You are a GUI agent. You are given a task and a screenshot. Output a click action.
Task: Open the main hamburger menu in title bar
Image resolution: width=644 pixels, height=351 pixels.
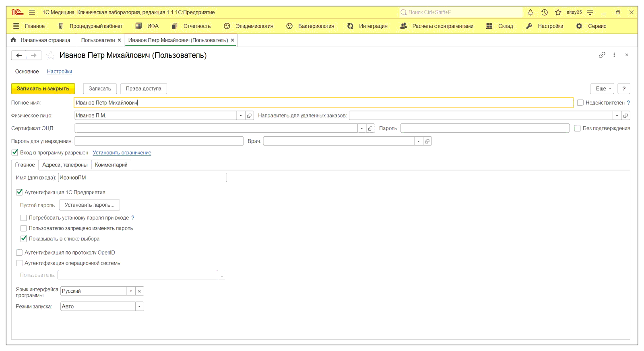coord(32,12)
